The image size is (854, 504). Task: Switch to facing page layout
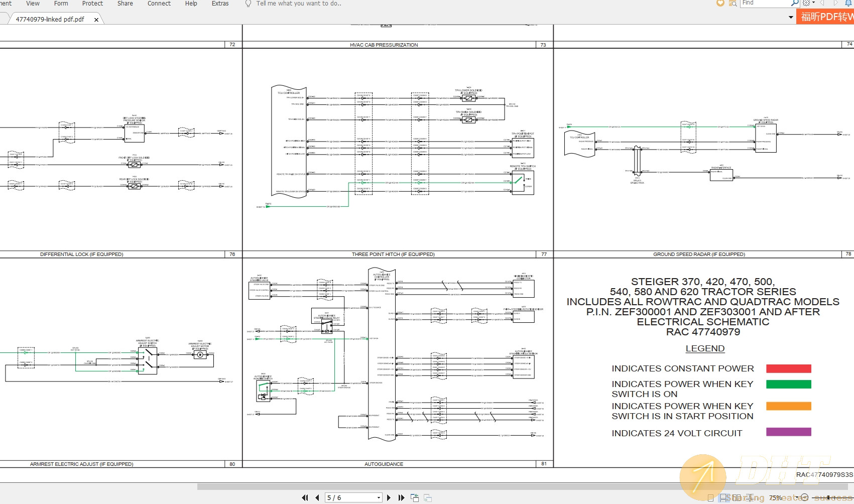point(738,497)
